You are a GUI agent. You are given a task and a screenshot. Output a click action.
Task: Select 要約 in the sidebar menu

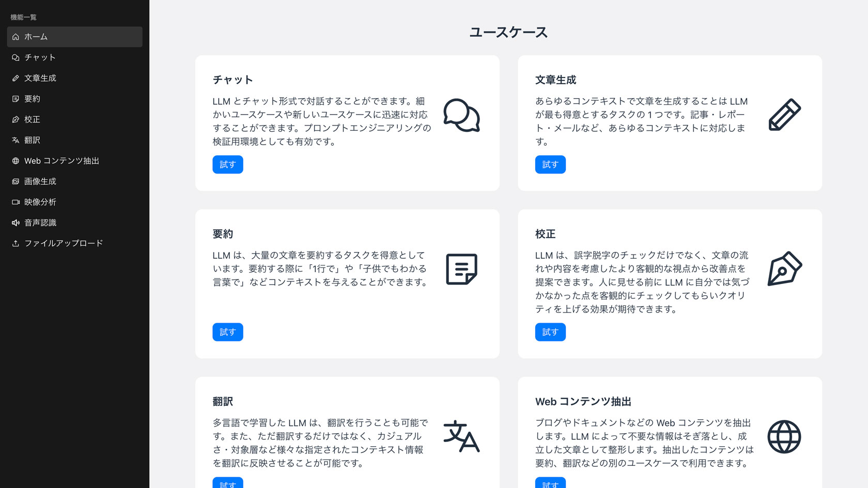tap(74, 99)
